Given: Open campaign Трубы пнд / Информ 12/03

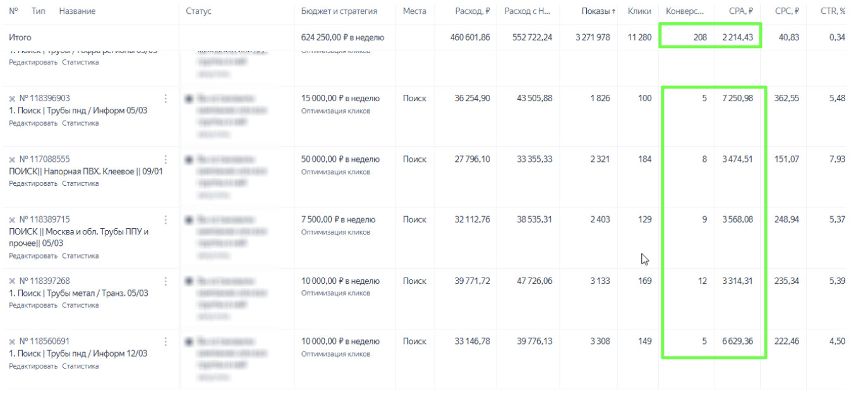Looking at the screenshot, I should [78, 353].
